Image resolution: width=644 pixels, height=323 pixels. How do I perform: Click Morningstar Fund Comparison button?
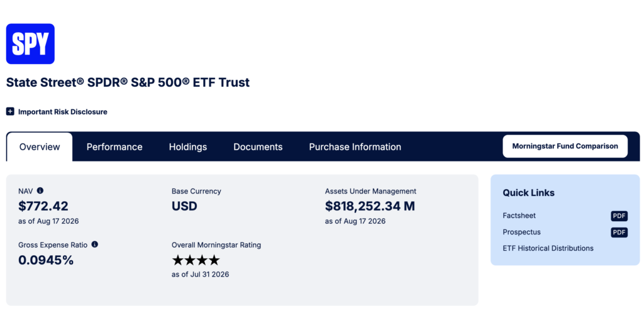click(x=565, y=146)
